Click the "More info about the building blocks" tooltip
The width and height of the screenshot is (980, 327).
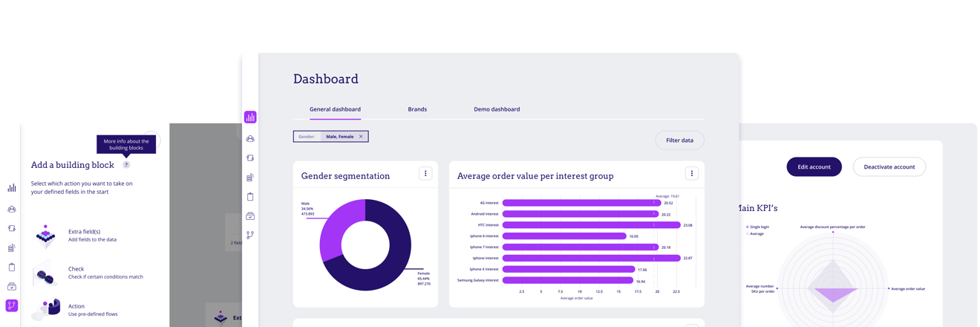coord(126,144)
